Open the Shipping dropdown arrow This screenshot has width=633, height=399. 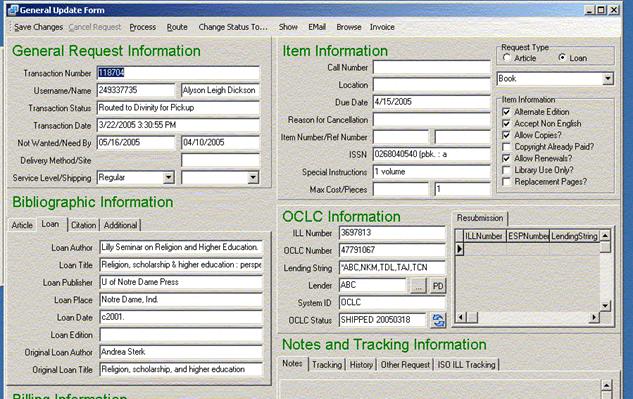[253, 177]
